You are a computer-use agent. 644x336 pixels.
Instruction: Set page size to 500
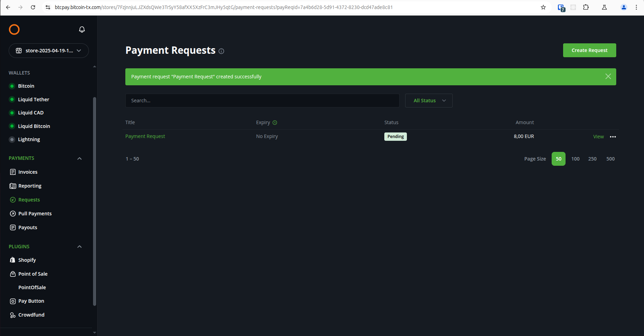point(610,159)
